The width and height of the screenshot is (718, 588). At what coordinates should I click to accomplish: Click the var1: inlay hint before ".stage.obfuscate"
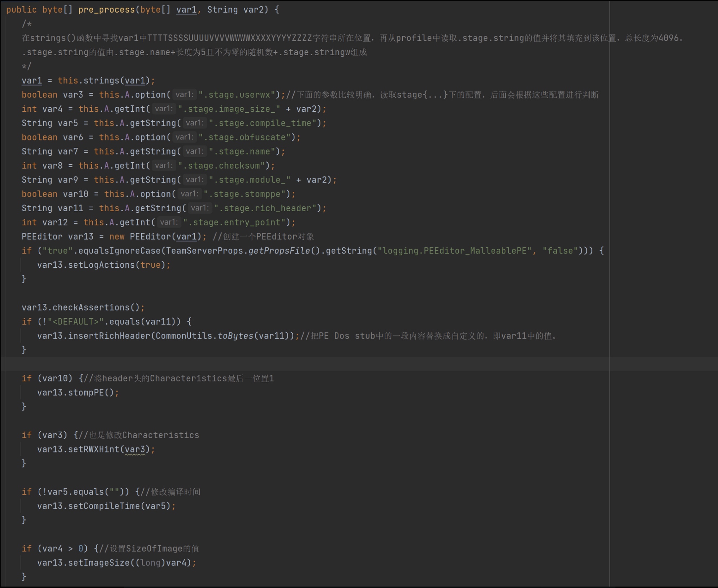click(x=184, y=137)
